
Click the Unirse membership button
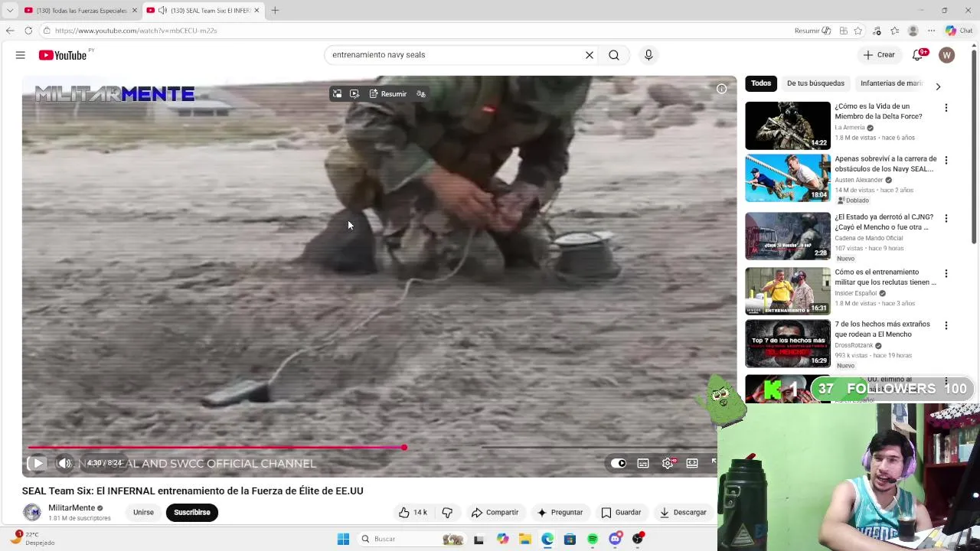point(143,513)
